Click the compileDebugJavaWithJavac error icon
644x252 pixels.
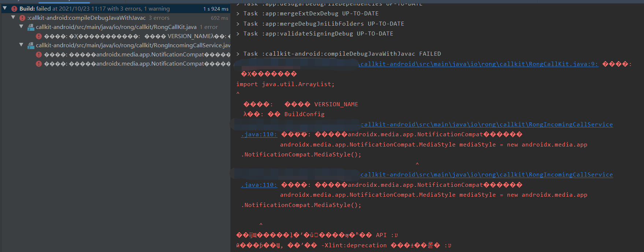(22, 18)
